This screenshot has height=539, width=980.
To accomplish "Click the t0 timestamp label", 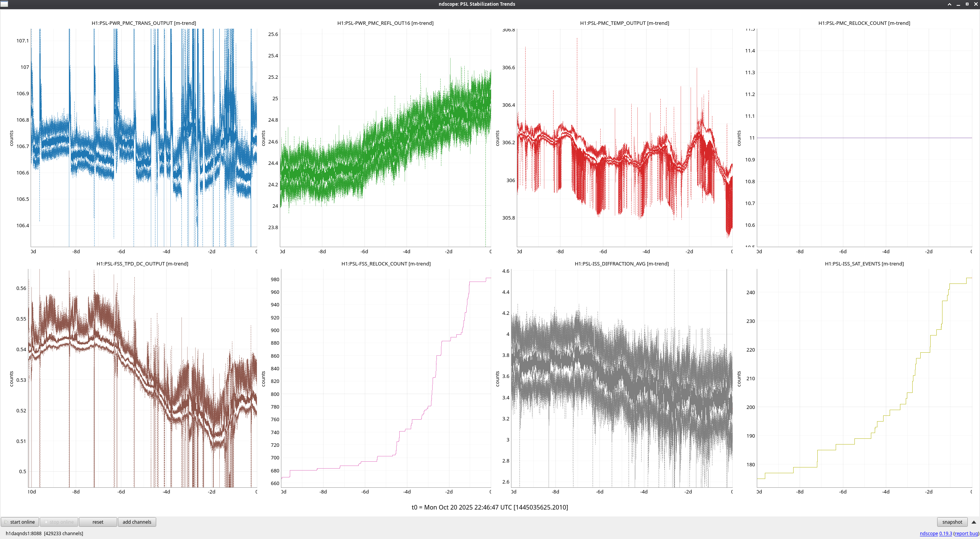I will click(x=490, y=507).
